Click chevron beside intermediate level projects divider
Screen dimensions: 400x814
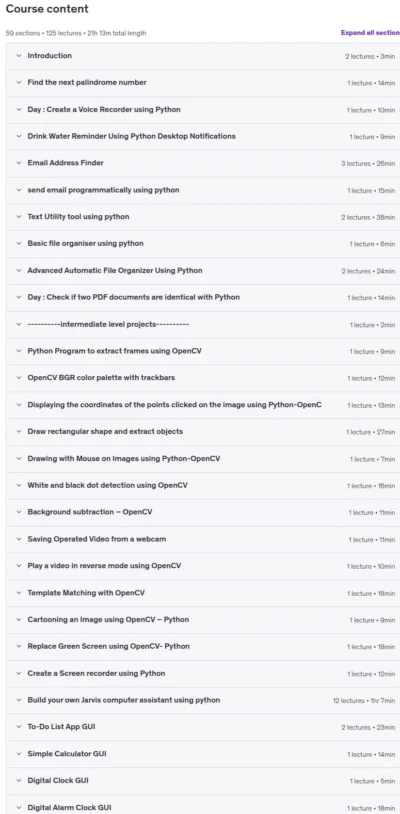19,324
